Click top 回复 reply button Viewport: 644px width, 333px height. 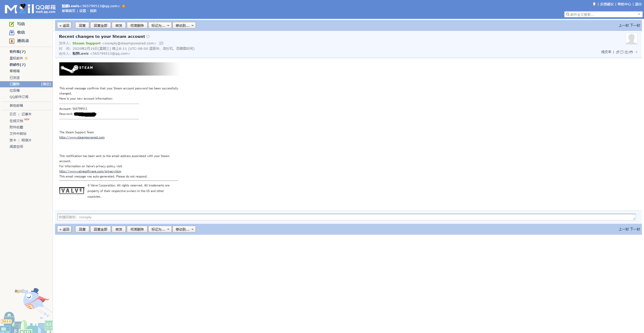[x=82, y=26]
